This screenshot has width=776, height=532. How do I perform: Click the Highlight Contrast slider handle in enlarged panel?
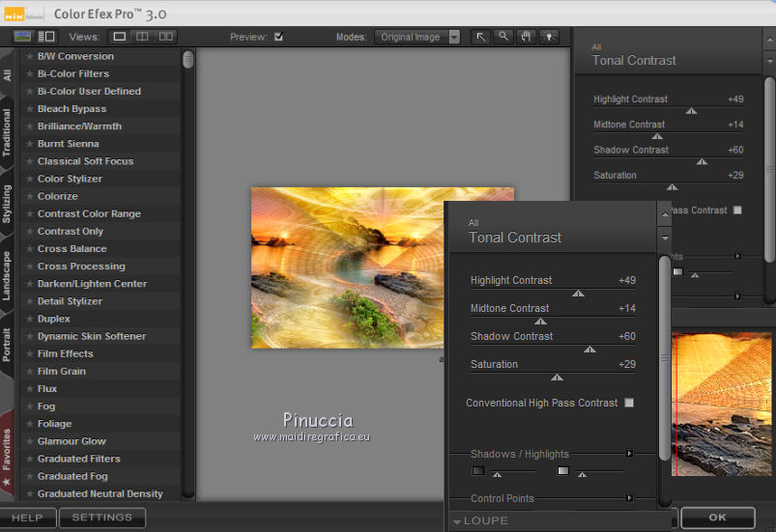coord(578,294)
